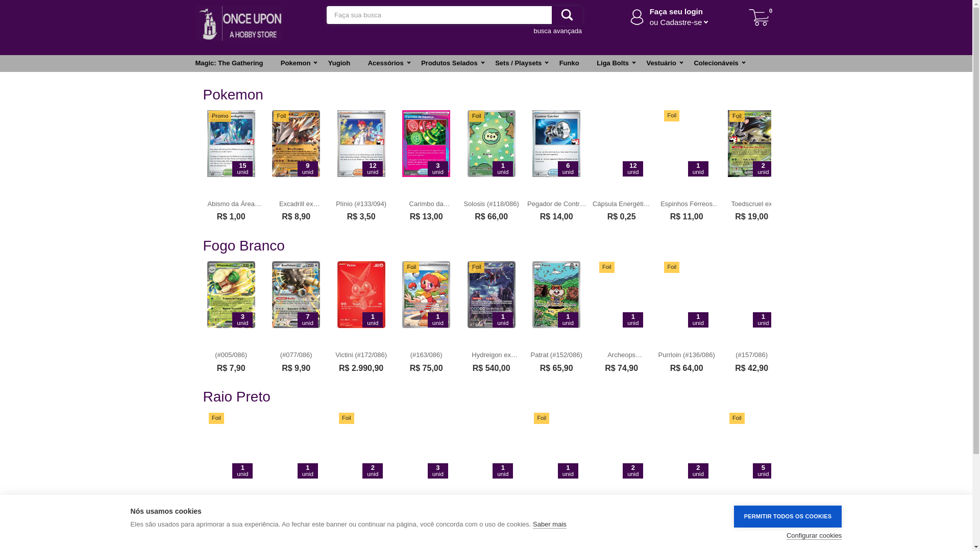980x551 pixels.
Task: Open the Funko menu item
Action: click(x=569, y=63)
